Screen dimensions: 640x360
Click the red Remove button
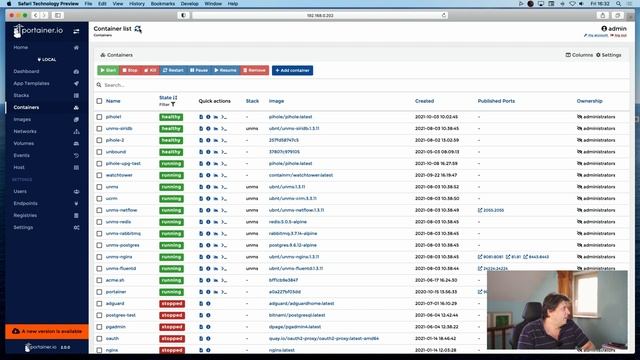(255, 70)
